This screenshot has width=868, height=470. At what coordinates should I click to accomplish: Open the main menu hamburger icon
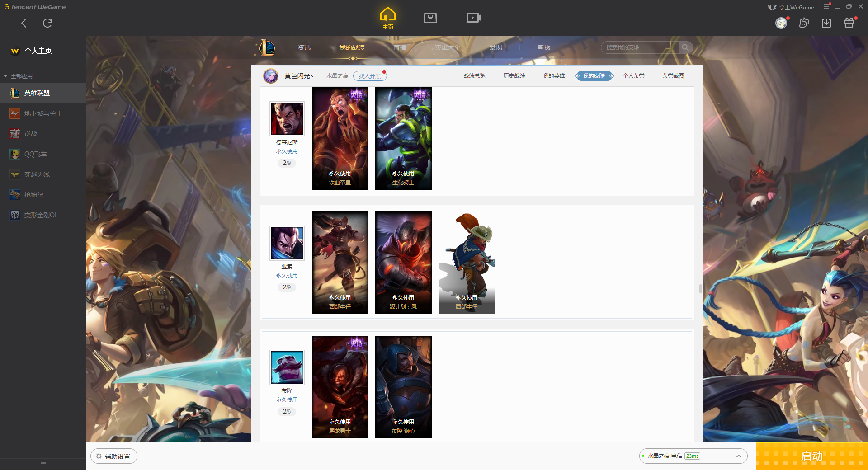coord(826,6)
